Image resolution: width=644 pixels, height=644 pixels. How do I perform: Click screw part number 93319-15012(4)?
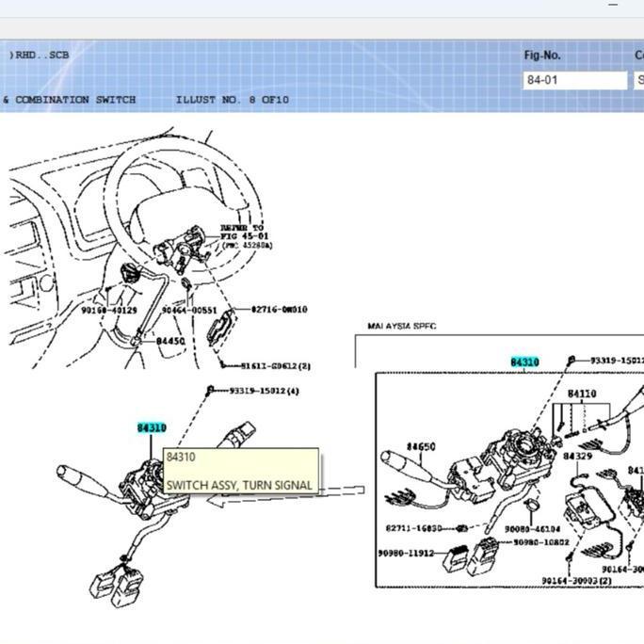click(x=264, y=391)
